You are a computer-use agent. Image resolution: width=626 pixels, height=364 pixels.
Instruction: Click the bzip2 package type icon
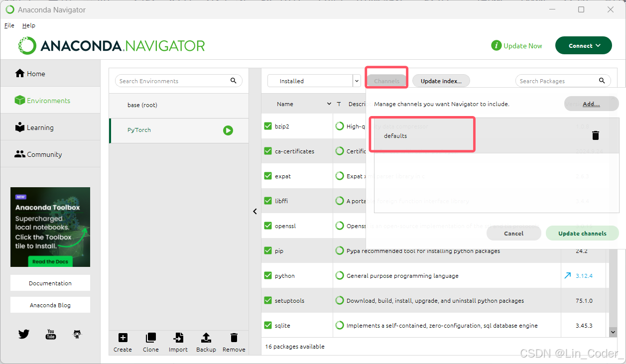[x=340, y=126]
